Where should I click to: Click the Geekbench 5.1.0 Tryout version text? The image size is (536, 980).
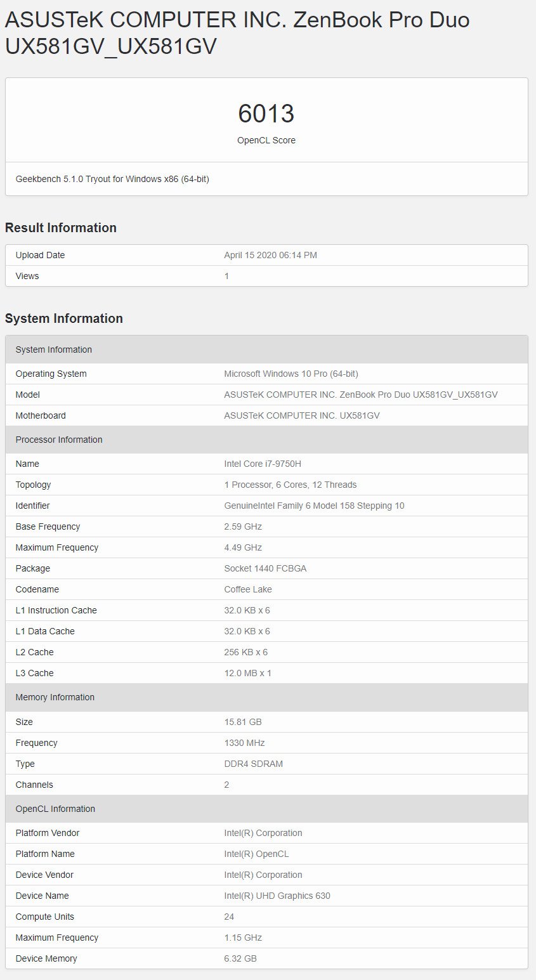[x=112, y=179]
